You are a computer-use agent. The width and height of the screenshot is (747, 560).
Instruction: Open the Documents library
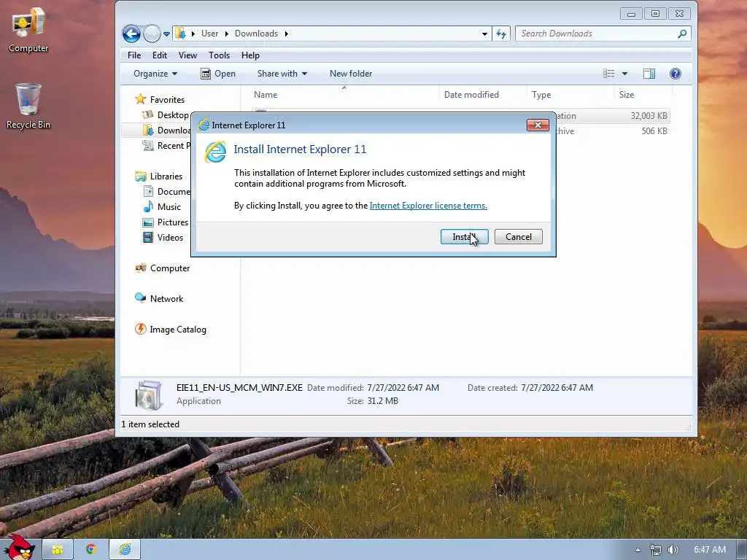[x=167, y=192]
